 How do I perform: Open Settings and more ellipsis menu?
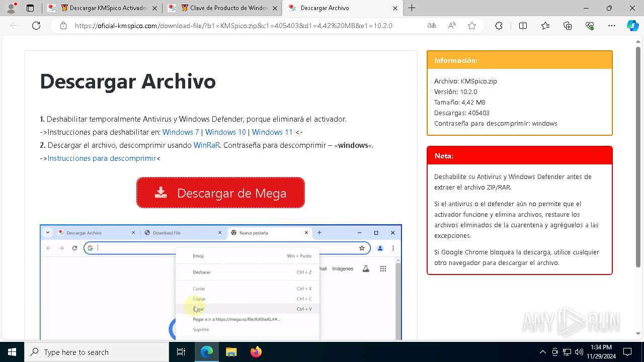(x=612, y=26)
